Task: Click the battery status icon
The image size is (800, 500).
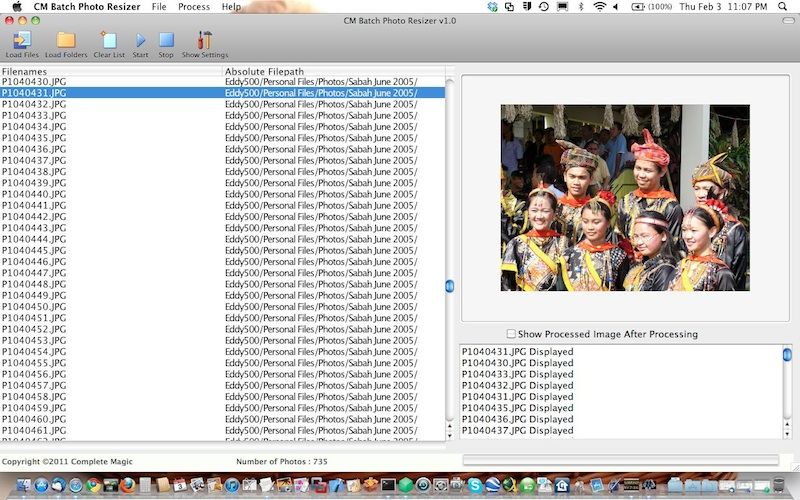Action: pos(638,7)
